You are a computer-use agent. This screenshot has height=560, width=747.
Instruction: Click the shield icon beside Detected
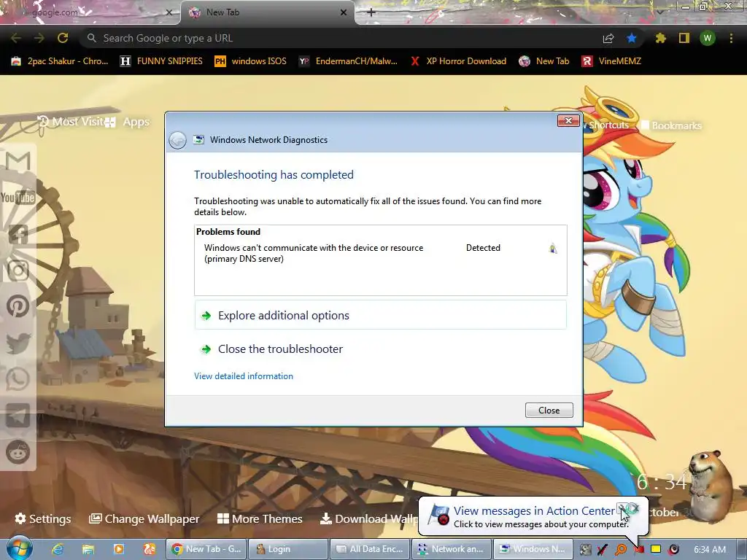553,248
